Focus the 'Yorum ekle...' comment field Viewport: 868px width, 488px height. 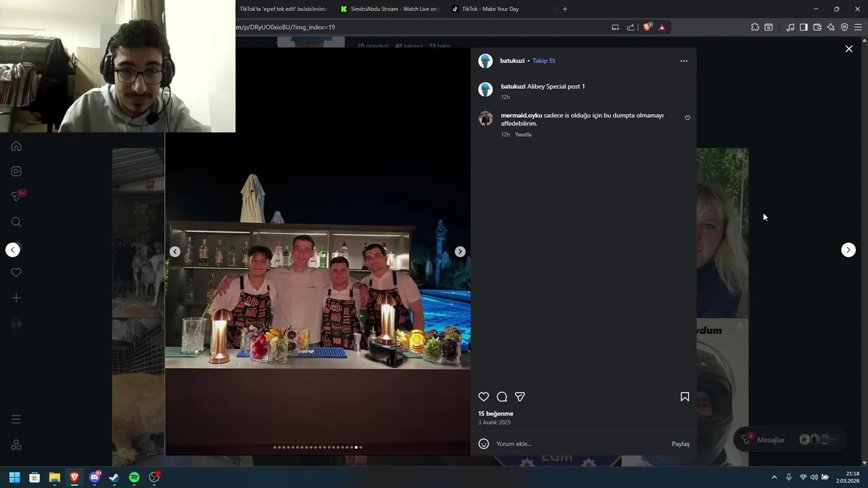pyautogui.click(x=580, y=444)
